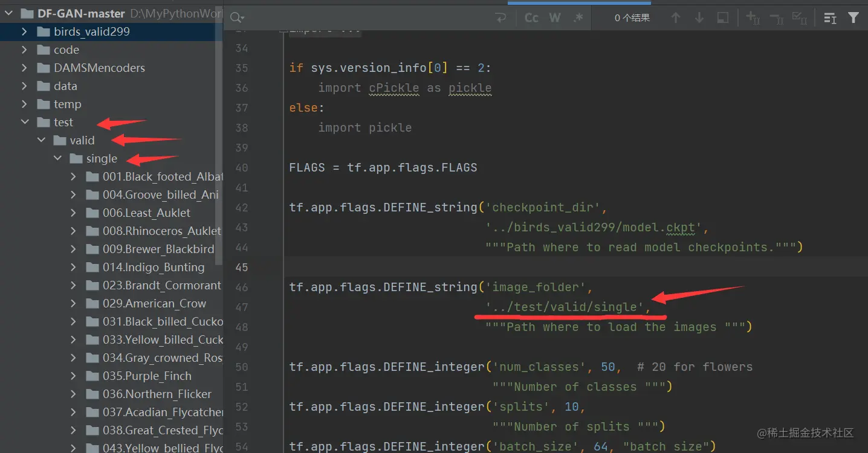Image resolution: width=868 pixels, height=453 pixels.
Task: Select 009.Brewer_Blackbird folder
Action: click(158, 249)
